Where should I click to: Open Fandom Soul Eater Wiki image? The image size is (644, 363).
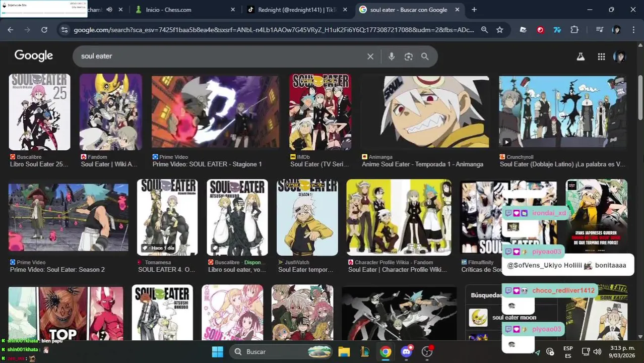[x=111, y=112]
